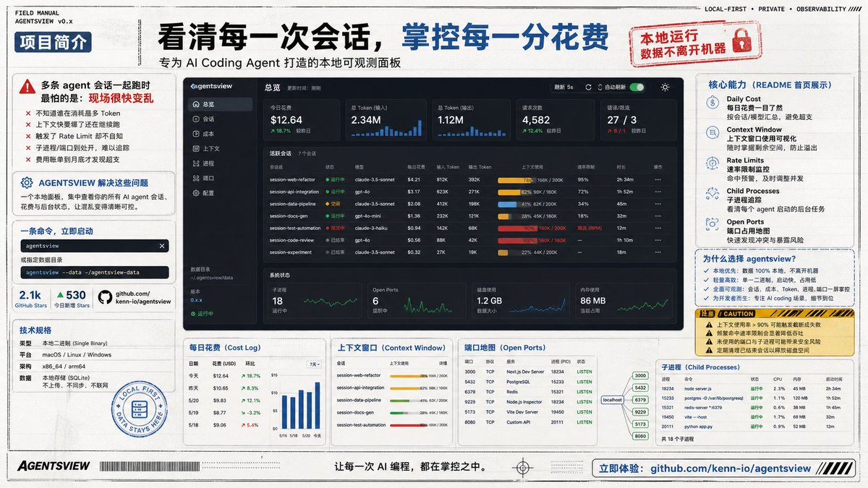Click the 总 Token (输入) 2.34M card
The width and height of the screenshot is (868, 488).
coord(387,119)
